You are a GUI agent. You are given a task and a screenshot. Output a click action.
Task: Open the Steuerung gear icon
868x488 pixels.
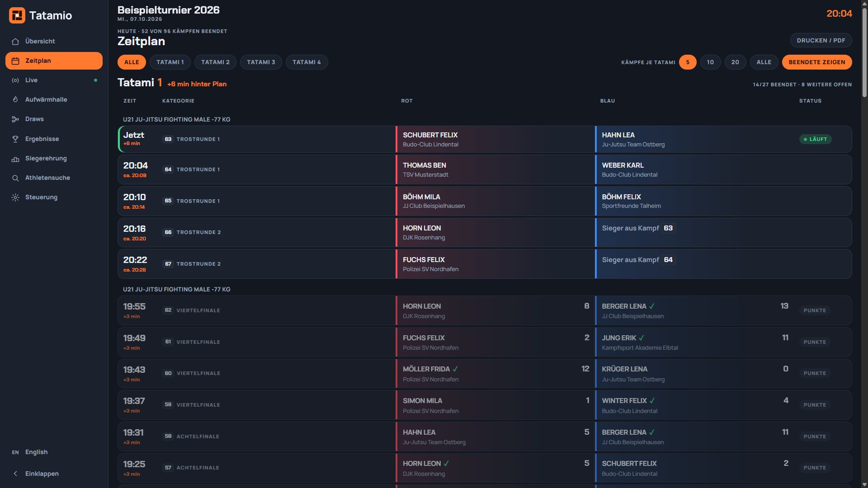point(15,197)
